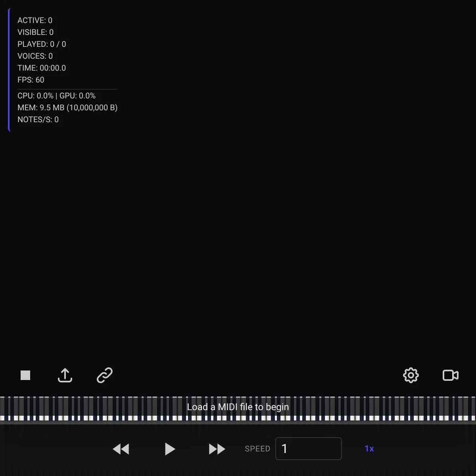The image size is (476, 476).
Task: Click the chain link URL icon
Action: click(x=105, y=375)
